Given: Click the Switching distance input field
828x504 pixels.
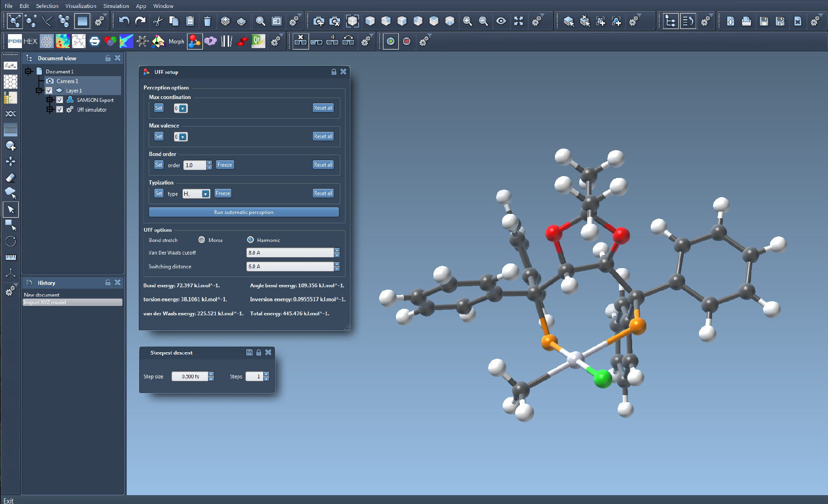Looking at the screenshot, I should [290, 266].
